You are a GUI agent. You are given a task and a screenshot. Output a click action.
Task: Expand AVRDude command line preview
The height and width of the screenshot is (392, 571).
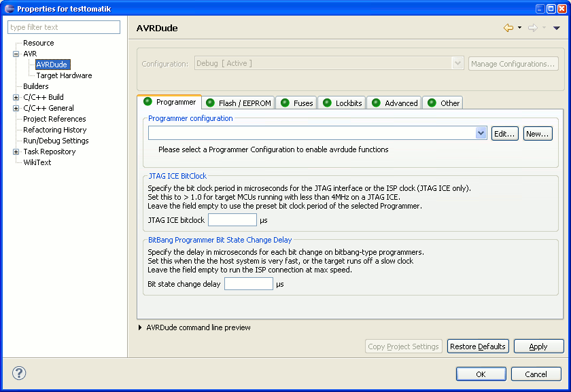(x=140, y=327)
